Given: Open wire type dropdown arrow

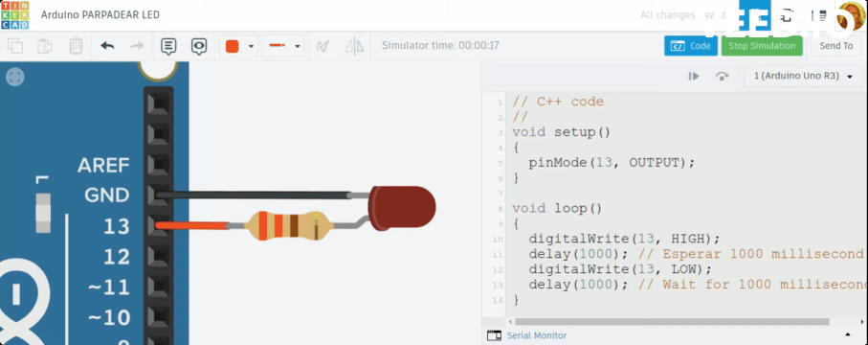Looking at the screenshot, I should pos(298,47).
